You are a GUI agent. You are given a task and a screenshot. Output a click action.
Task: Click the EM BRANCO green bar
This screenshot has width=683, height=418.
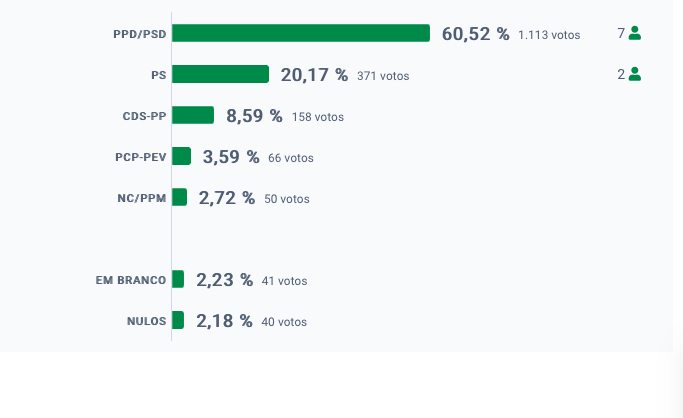pyautogui.click(x=178, y=279)
